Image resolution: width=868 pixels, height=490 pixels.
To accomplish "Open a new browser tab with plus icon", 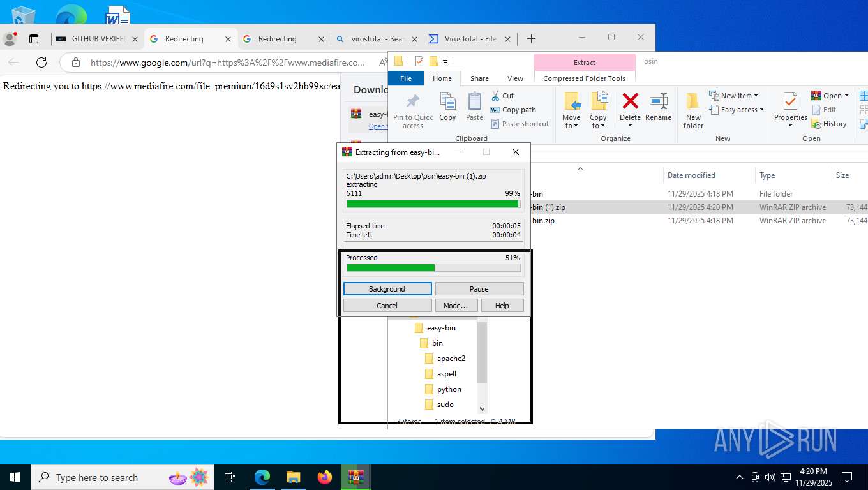I will 531,39.
